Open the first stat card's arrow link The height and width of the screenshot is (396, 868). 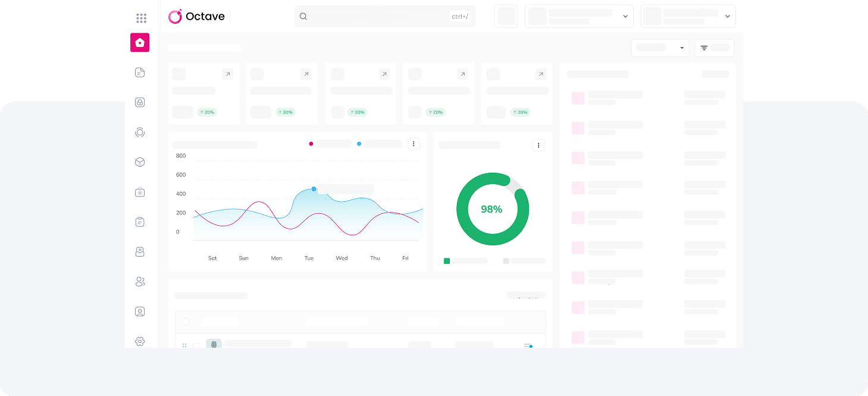(x=228, y=74)
